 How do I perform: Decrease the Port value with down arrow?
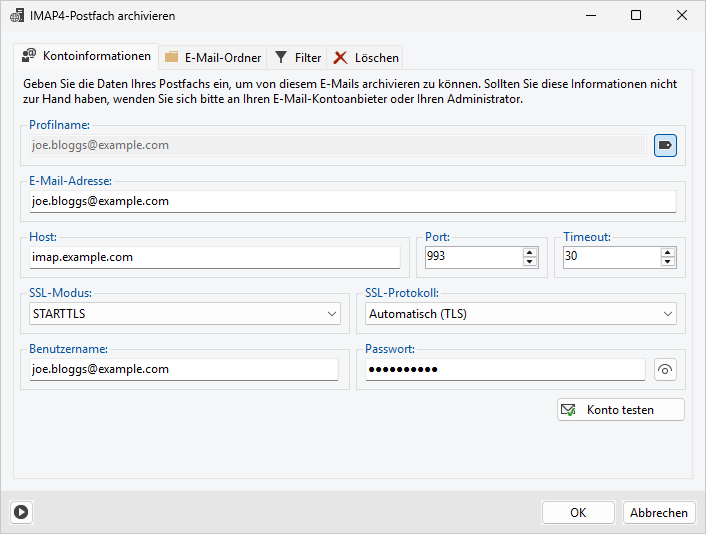click(x=530, y=262)
